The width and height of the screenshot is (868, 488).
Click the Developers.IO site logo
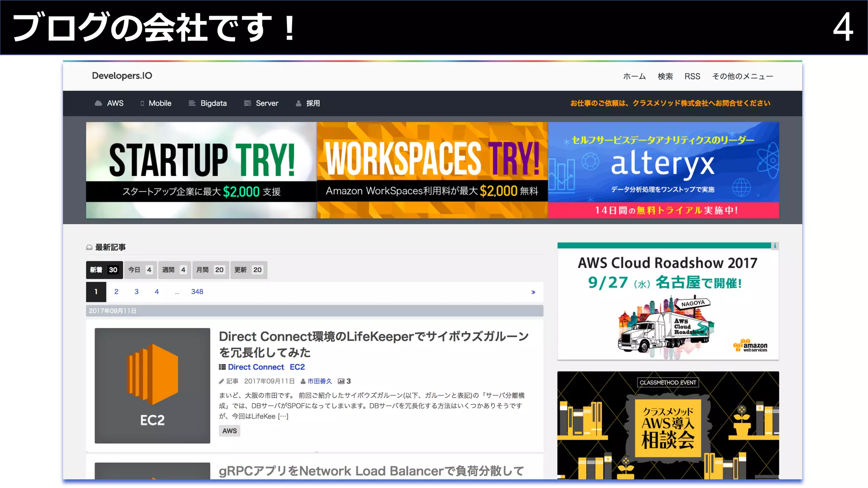point(122,76)
